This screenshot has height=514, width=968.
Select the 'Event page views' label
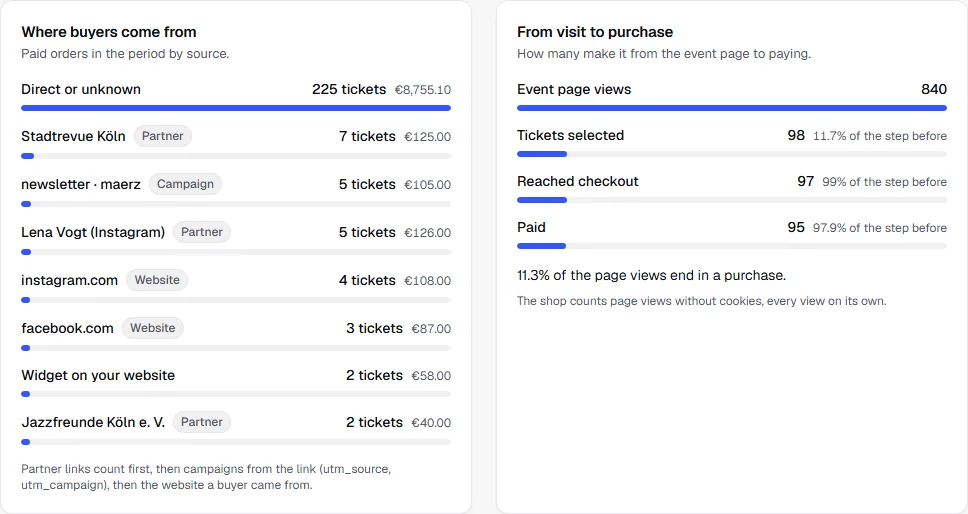pyautogui.click(x=574, y=89)
